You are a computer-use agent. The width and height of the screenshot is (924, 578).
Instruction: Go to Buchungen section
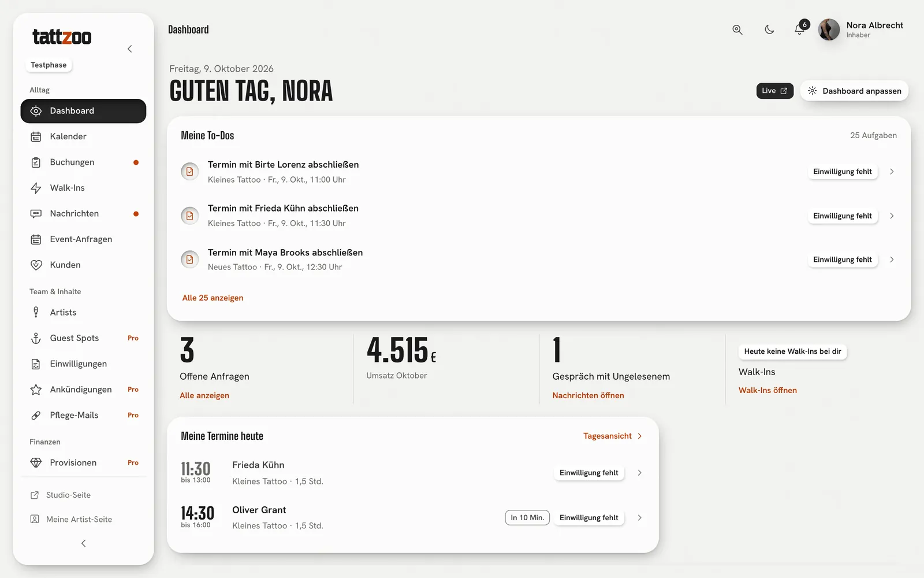pyautogui.click(x=83, y=162)
